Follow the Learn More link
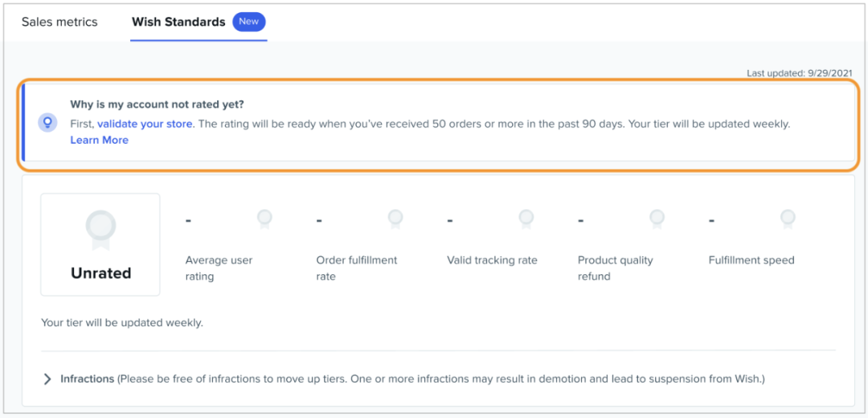This screenshot has width=868, height=418. click(99, 140)
